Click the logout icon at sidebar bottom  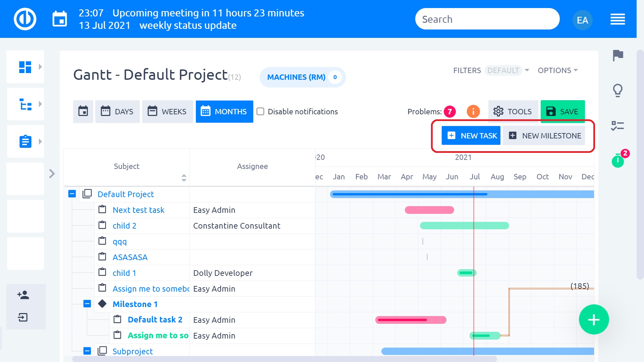(23, 317)
